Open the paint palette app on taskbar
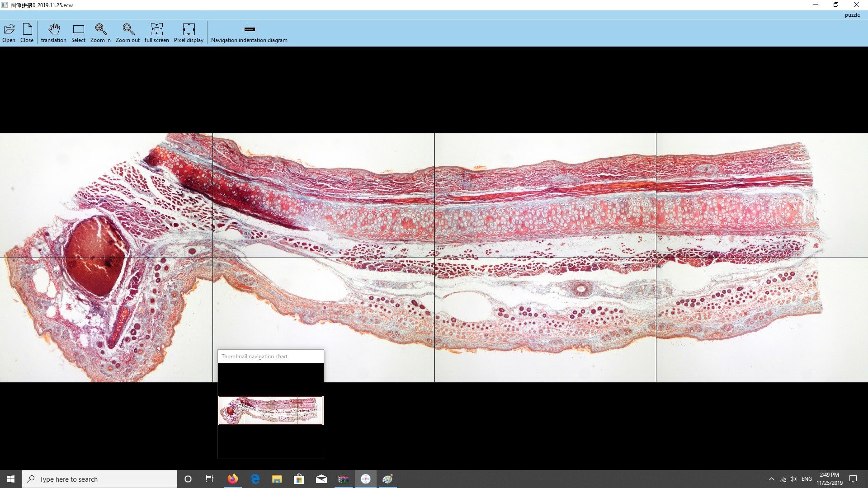The height and width of the screenshot is (488, 868). (x=388, y=479)
